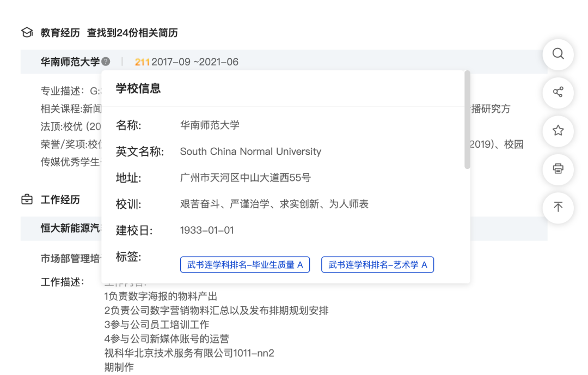Click English name South China Normal University

click(250, 152)
